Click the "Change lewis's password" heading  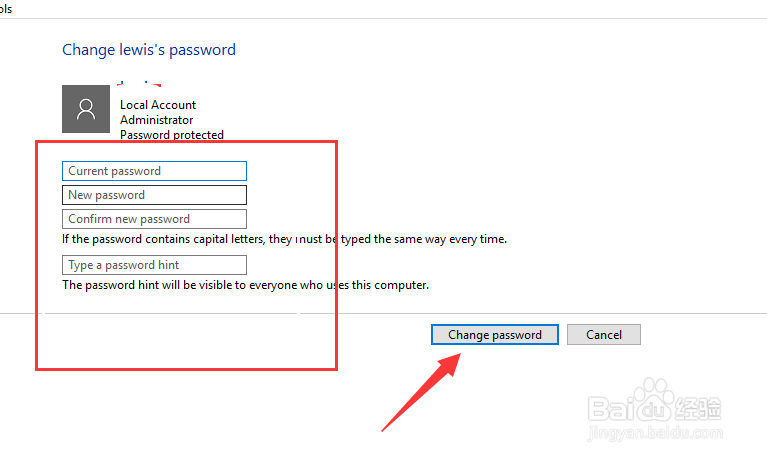[x=149, y=50]
